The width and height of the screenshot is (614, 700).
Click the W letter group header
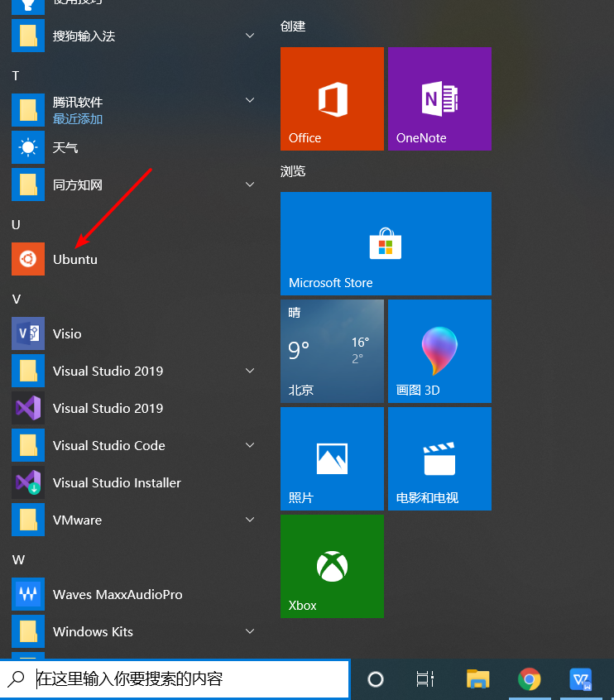point(18,560)
